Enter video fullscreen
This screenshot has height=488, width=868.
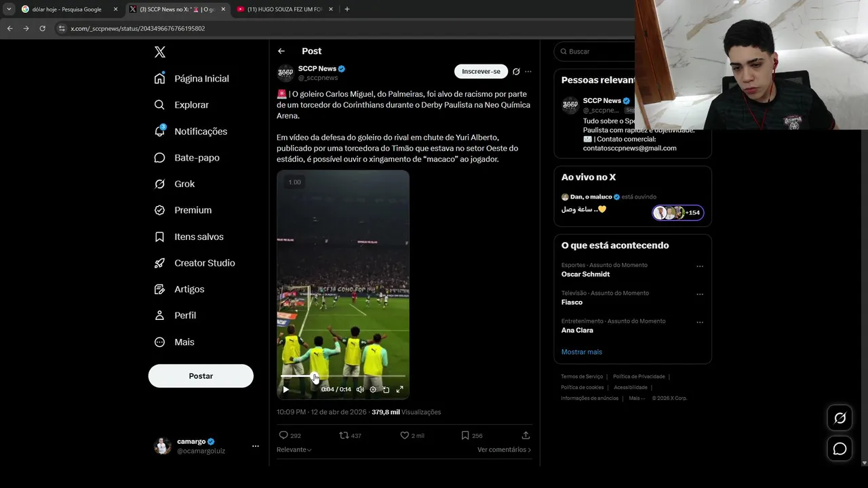[x=399, y=390]
